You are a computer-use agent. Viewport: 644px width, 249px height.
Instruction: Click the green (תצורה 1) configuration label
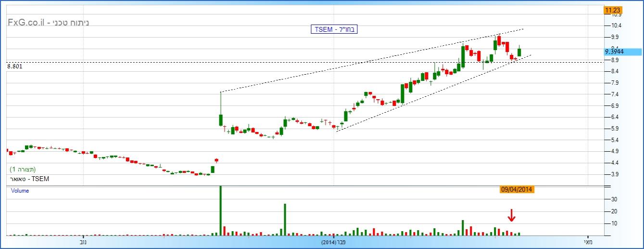click(23, 170)
